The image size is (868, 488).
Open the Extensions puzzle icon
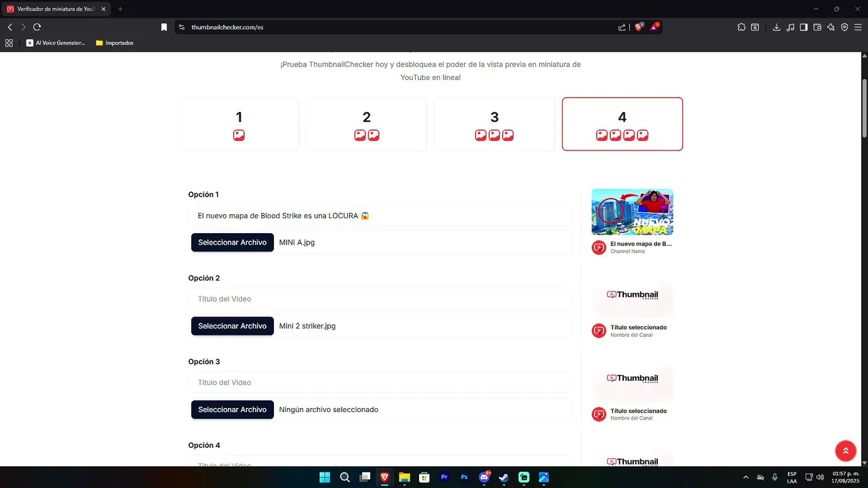(741, 27)
